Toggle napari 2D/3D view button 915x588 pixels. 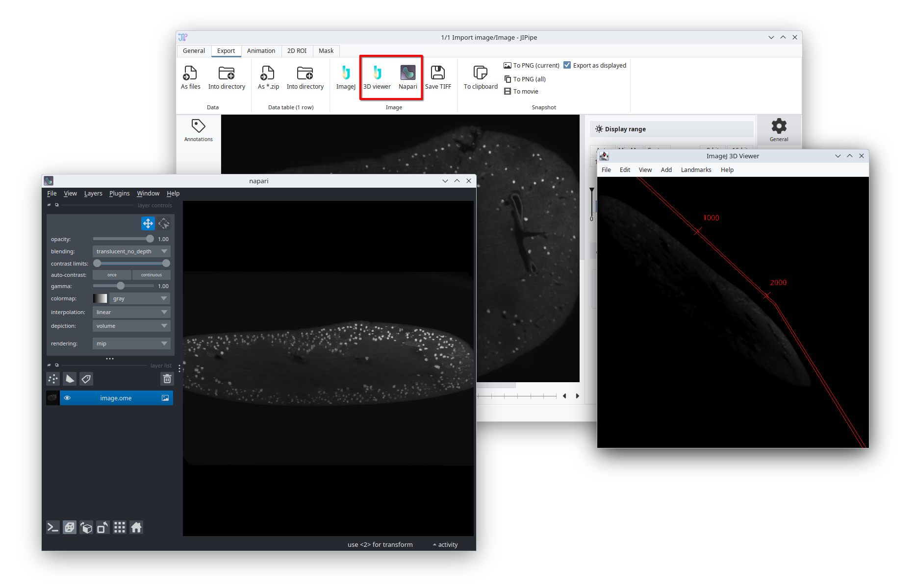pyautogui.click(x=70, y=527)
